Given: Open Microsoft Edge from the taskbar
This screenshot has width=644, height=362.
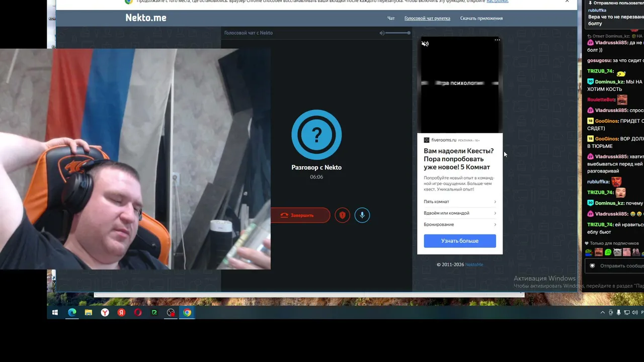Looking at the screenshot, I should (72, 313).
